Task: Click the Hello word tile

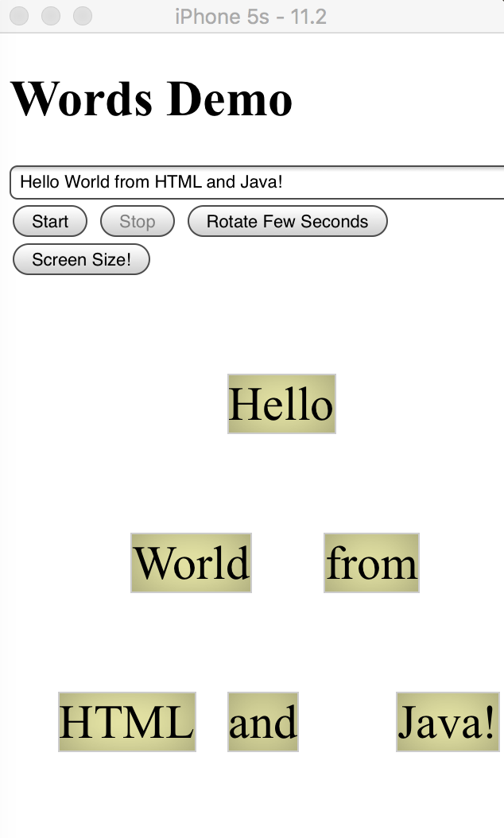Action: click(x=281, y=404)
